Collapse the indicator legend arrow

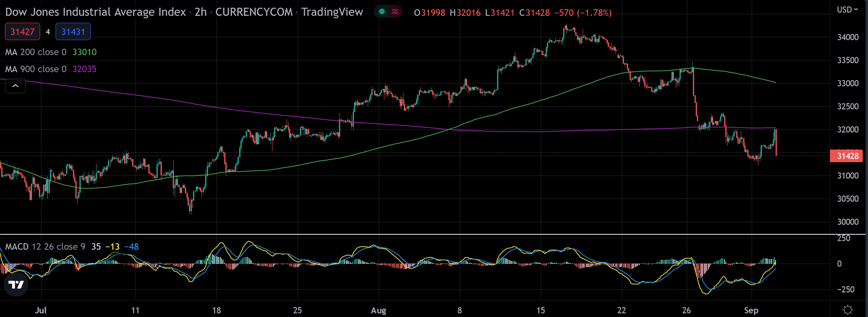(15, 86)
